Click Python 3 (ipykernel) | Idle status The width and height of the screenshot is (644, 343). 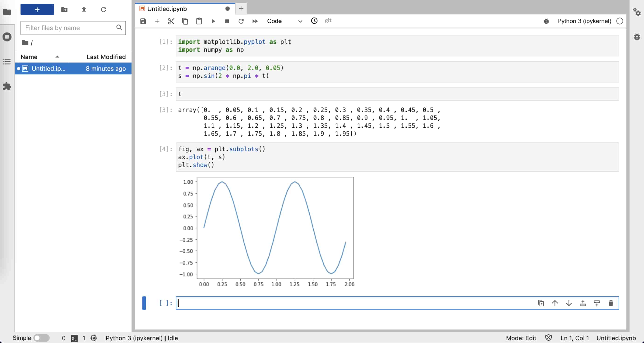[x=142, y=338]
